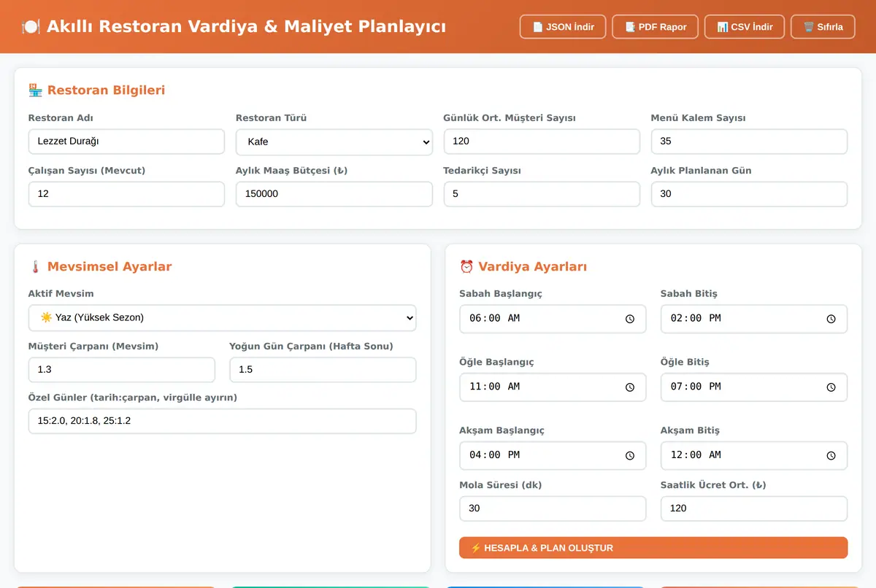Viewport: 876px width, 588px height.
Task: Edit the Yoğun Gün Çarpanı field
Action: click(x=323, y=370)
